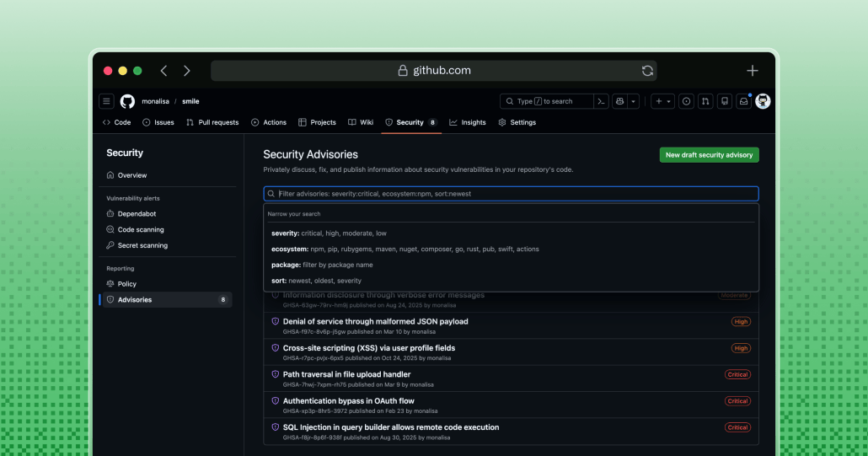
Task: Click Critical label on SQL Injection row
Action: coord(737,427)
